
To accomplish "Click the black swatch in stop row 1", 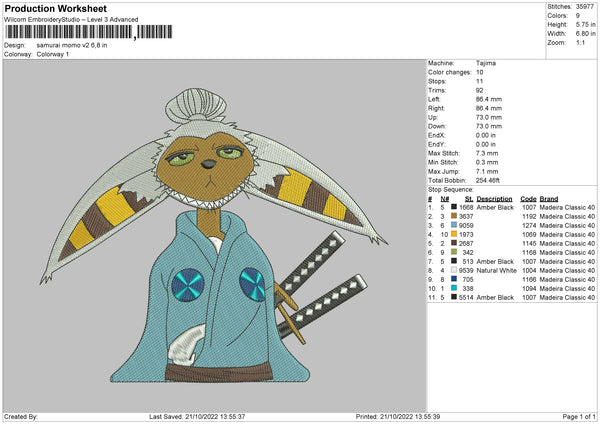I will pyautogui.click(x=454, y=207).
